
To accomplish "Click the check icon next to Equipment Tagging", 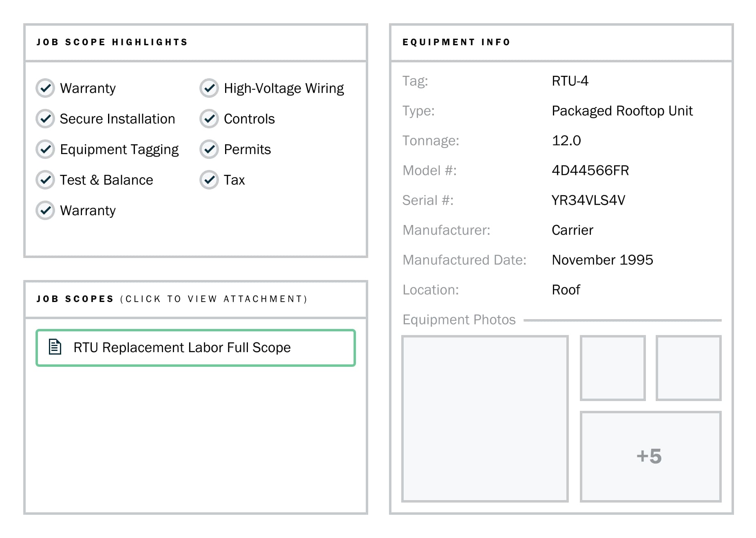I will tap(45, 149).
